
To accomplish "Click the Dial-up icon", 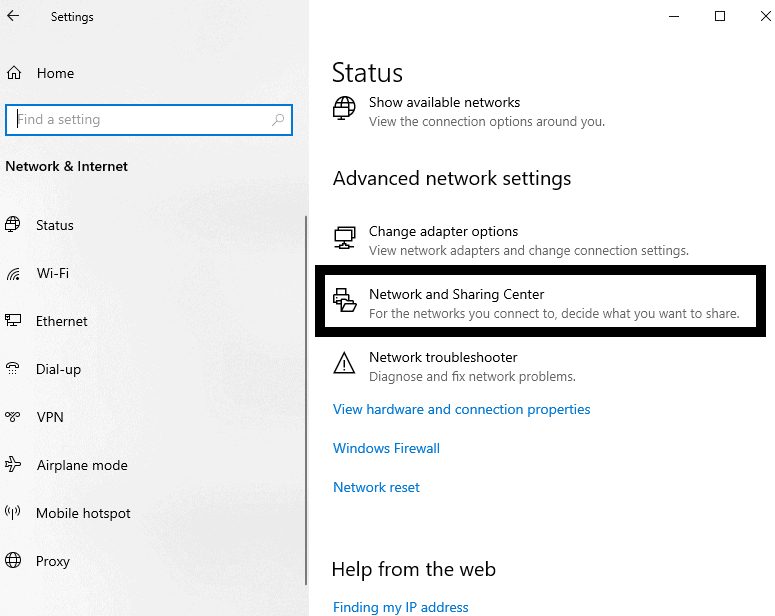I will click(14, 369).
